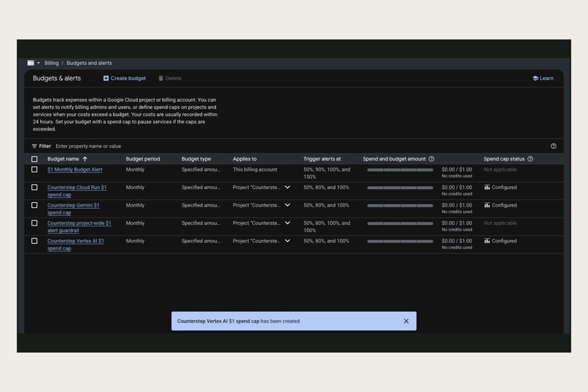588x392 pixels.
Task: Click 'Not applicable' status in Monthly Budget Alert row
Action: [x=500, y=169]
